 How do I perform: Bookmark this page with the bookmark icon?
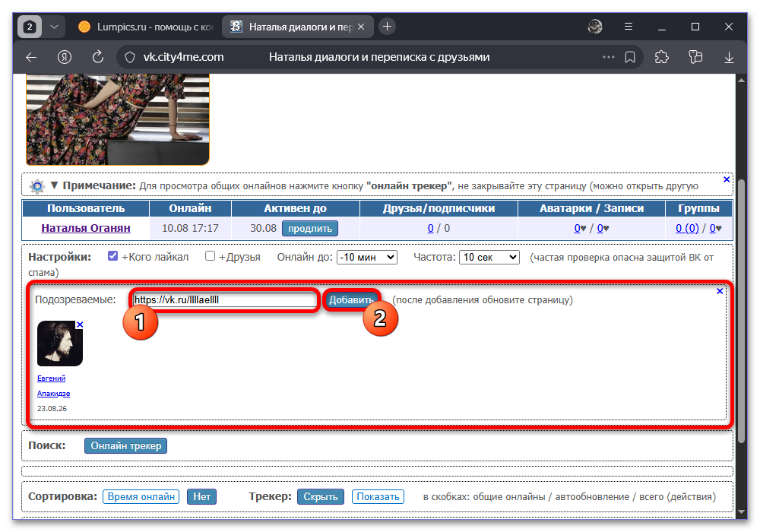[x=630, y=57]
